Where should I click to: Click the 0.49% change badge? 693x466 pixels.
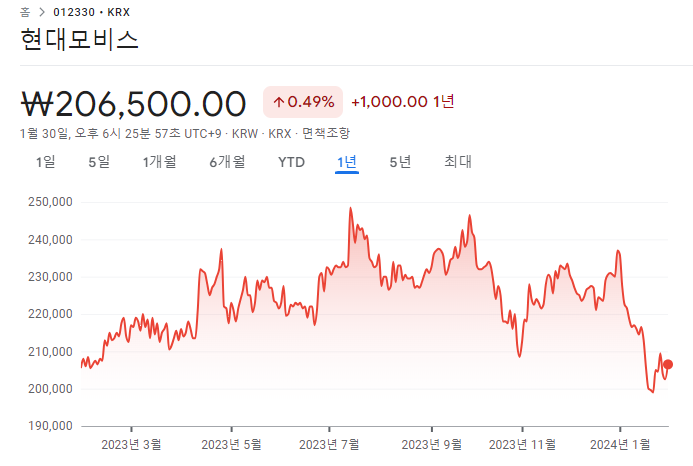coord(303,102)
